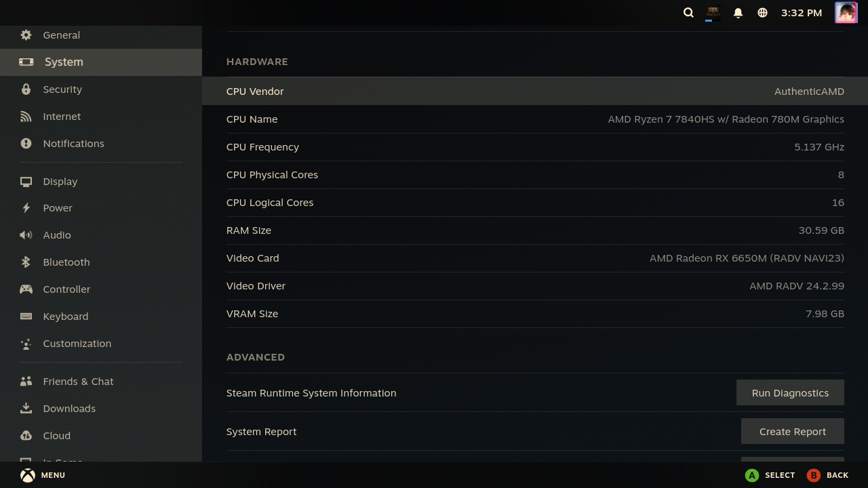Viewport: 868px width, 488px height.
Task: Open the user profile avatar
Action: click(846, 12)
